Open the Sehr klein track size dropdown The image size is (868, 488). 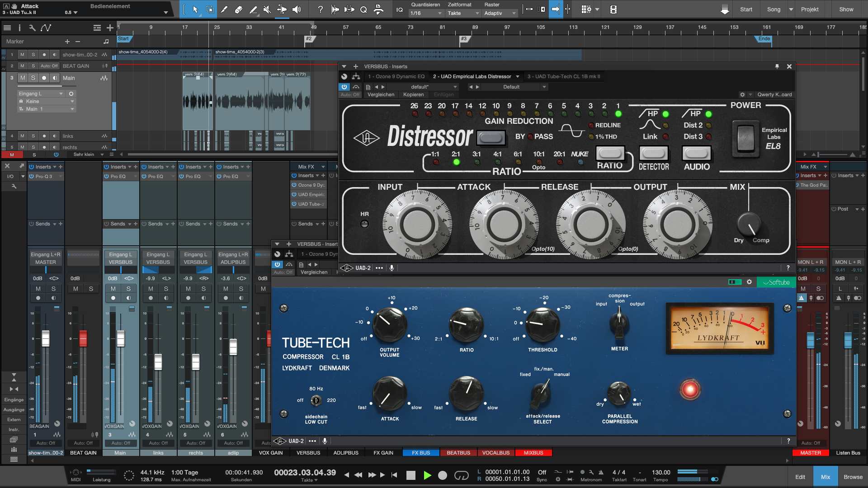pyautogui.click(x=89, y=155)
